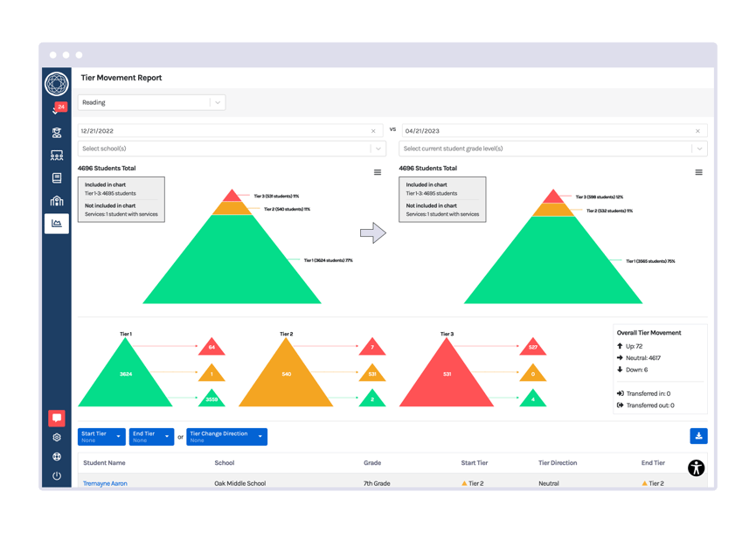Download the report with blue download button
This screenshot has height=533, width=756.
click(x=697, y=436)
